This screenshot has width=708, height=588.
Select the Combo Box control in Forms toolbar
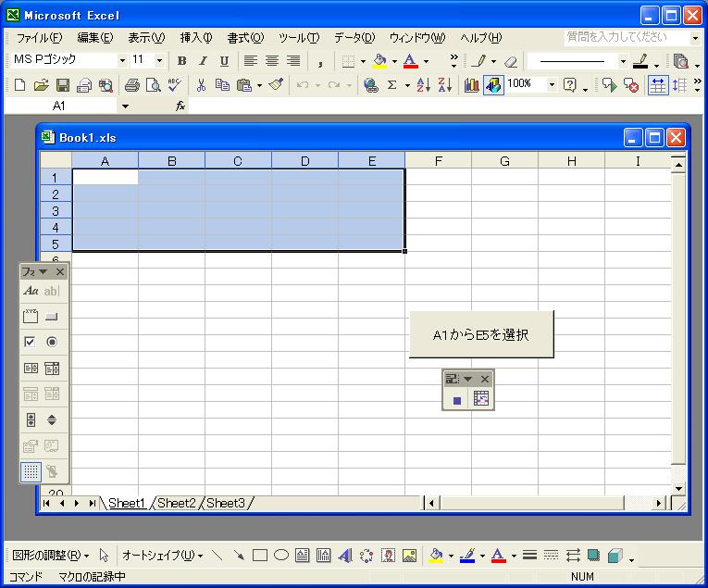52,368
